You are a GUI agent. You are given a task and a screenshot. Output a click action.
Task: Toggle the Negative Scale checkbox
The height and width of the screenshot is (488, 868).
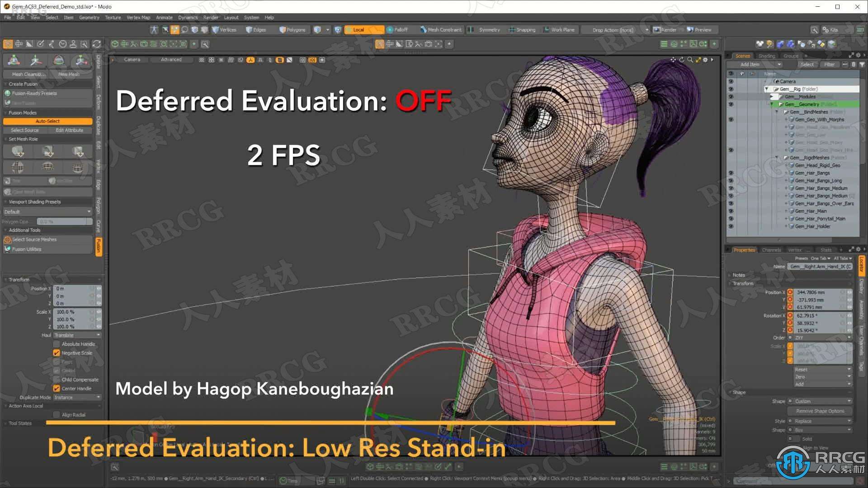pos(57,353)
